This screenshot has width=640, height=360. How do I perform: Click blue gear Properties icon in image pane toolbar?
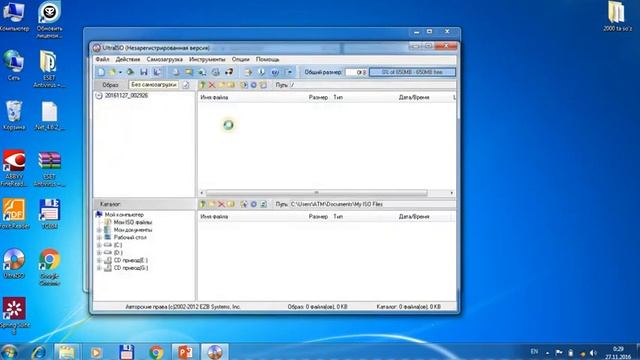coord(253,85)
